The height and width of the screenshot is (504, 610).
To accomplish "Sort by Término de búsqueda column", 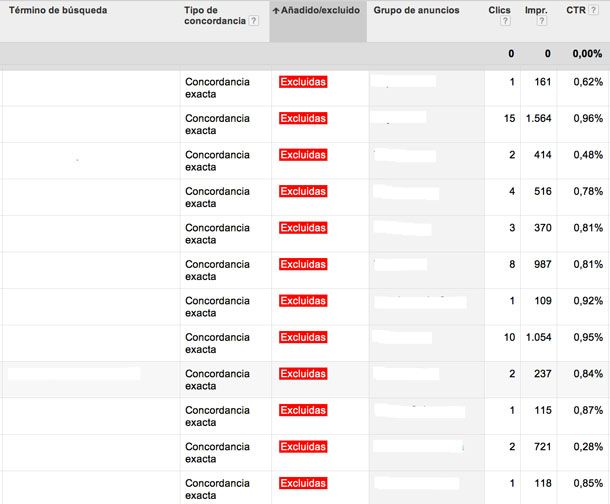I will coord(57,10).
